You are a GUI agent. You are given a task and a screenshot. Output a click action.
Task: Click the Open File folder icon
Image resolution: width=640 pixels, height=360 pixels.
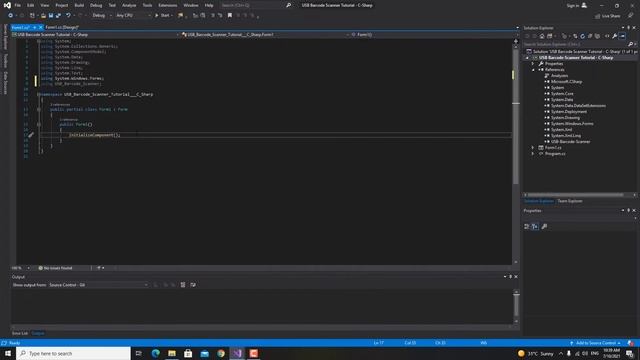click(x=43, y=16)
